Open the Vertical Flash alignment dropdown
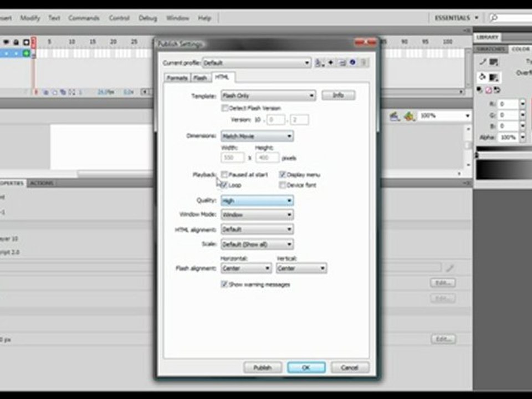This screenshot has height=399, width=532. (x=301, y=268)
